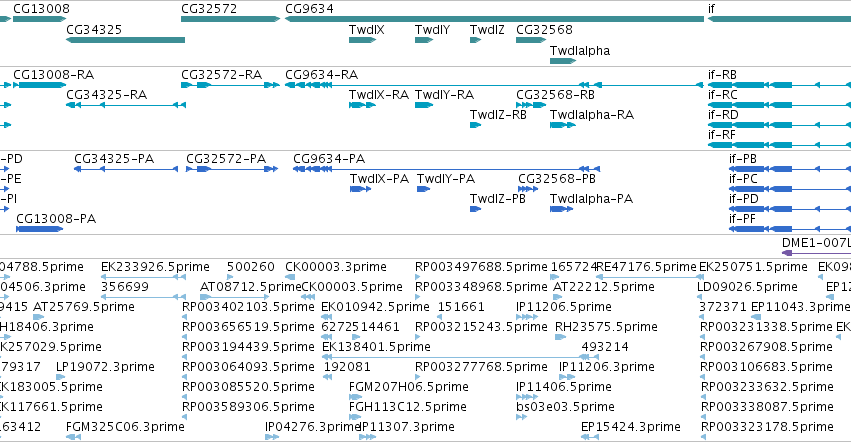
Task: Click EST EK233926.5prime
Action: [155, 267]
